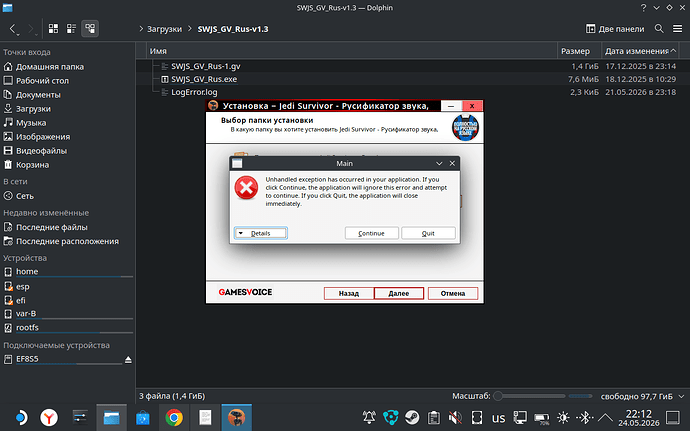Click Continue in Main error dialog
690x431 pixels.
point(371,233)
